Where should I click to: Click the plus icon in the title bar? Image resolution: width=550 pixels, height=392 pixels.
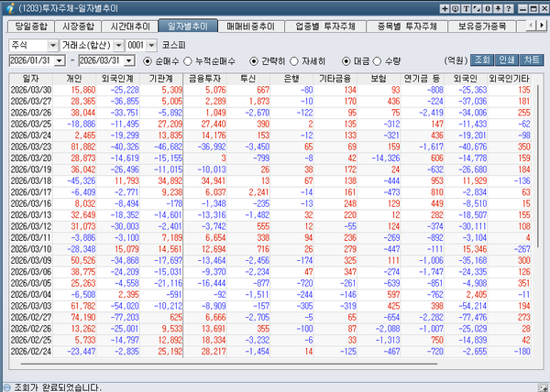click(444, 7)
